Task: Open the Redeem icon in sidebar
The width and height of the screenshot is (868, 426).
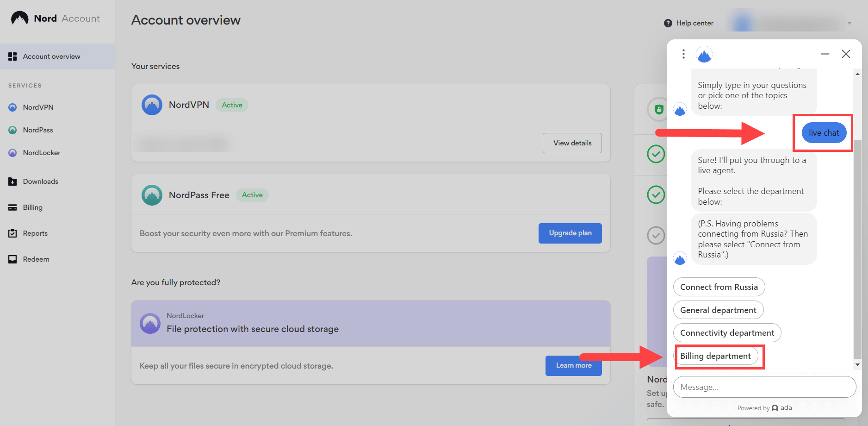Action: 12,259
